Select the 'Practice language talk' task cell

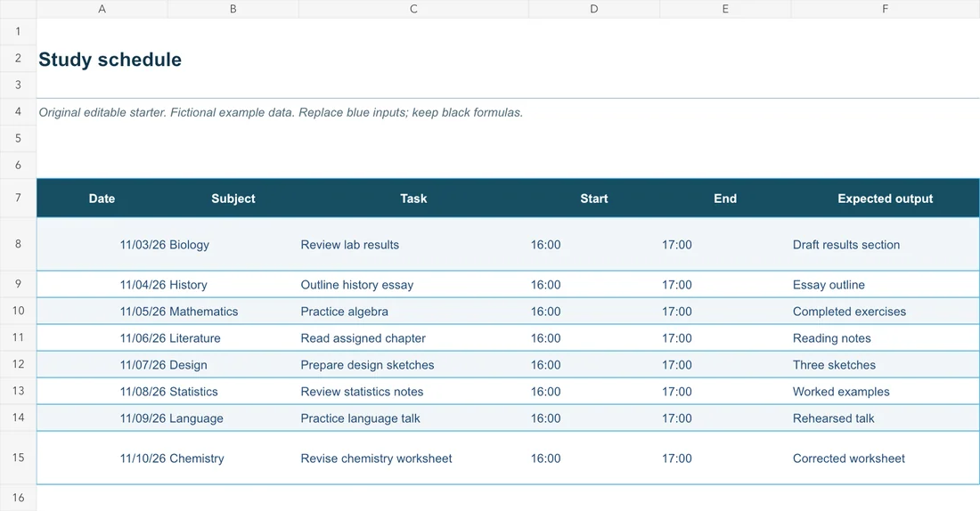[413, 418]
